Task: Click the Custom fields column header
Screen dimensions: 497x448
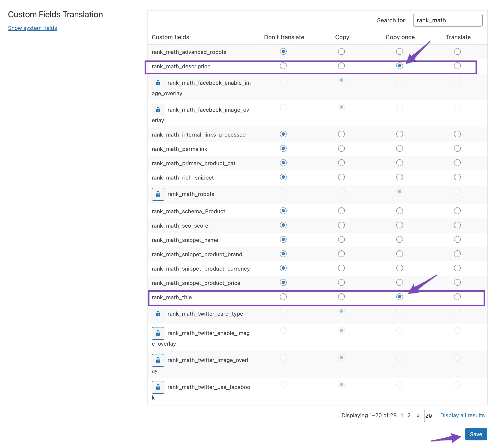Action: pyautogui.click(x=170, y=37)
